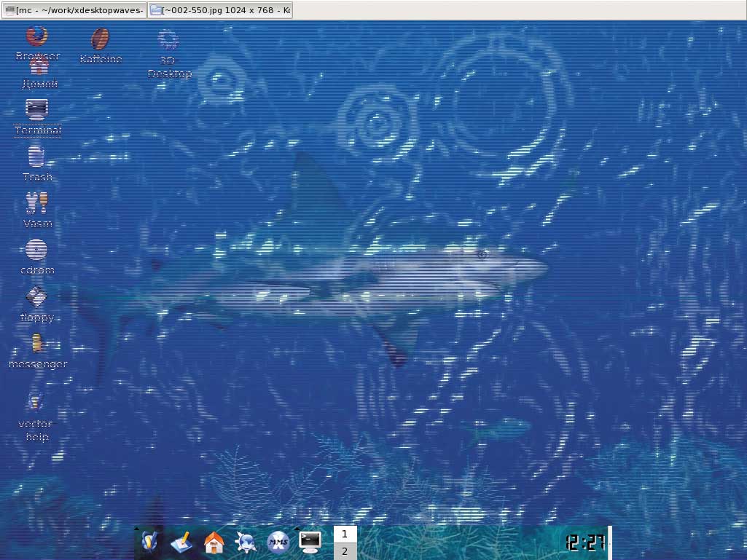Expand the arrow above the panel terminal icon

(x=297, y=529)
